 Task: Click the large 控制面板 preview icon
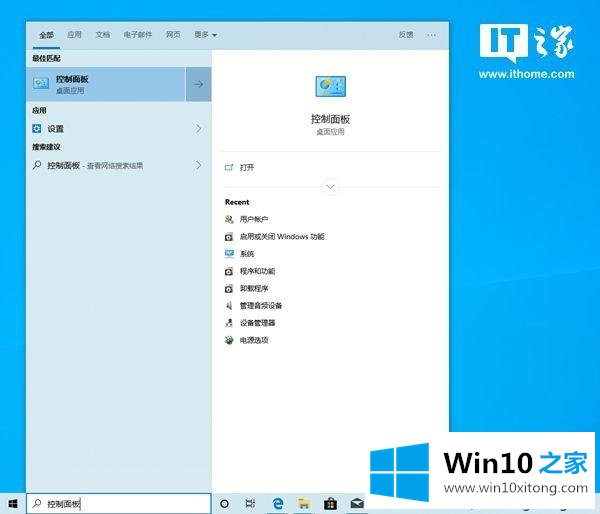[x=331, y=86]
